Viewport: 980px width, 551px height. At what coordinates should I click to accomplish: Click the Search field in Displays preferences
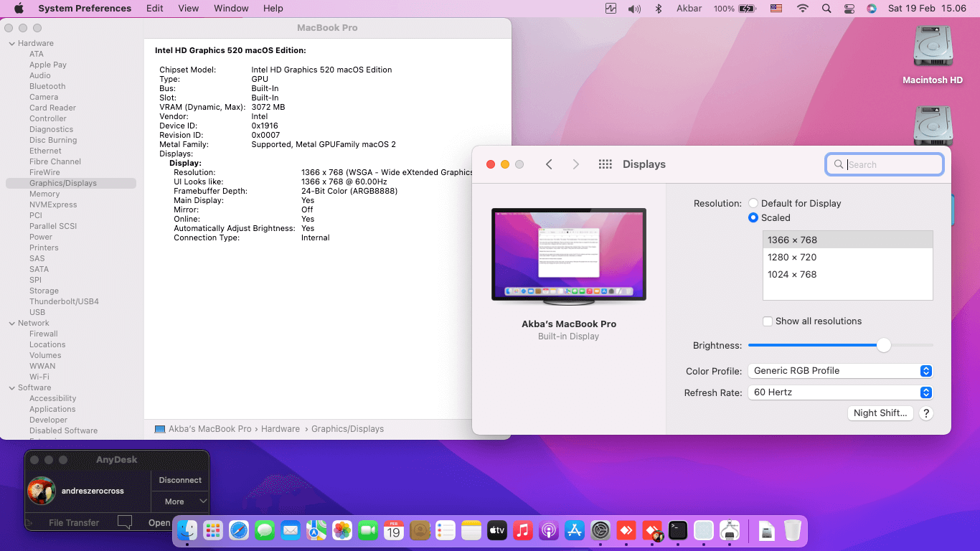click(x=885, y=164)
